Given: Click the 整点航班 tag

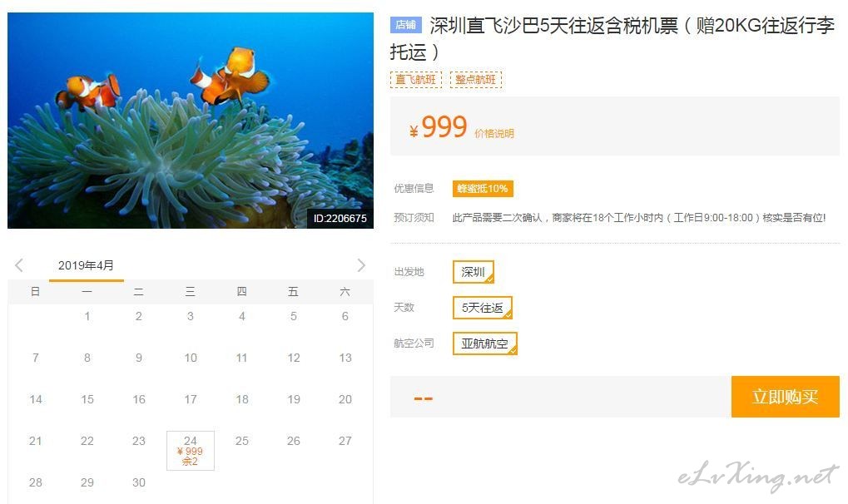Looking at the screenshot, I should (x=475, y=80).
